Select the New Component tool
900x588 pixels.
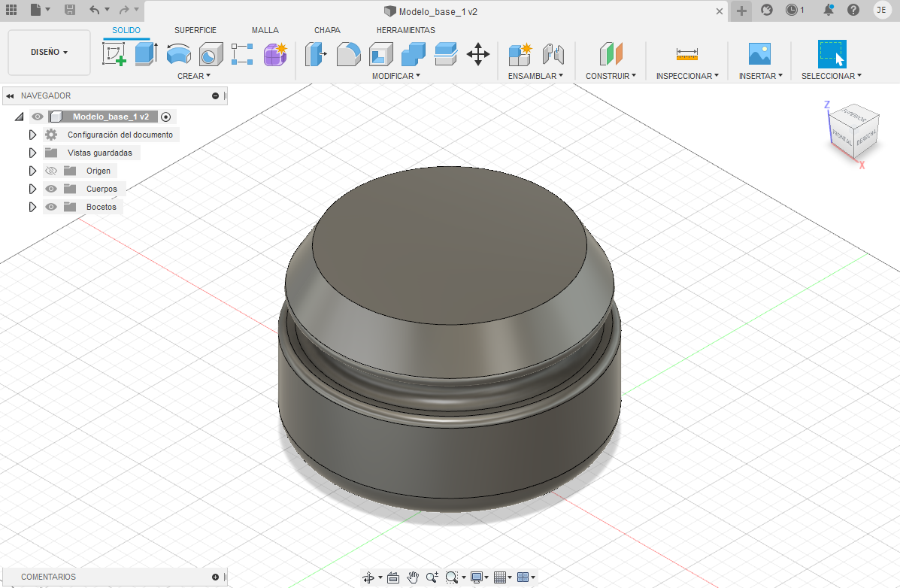click(x=520, y=54)
